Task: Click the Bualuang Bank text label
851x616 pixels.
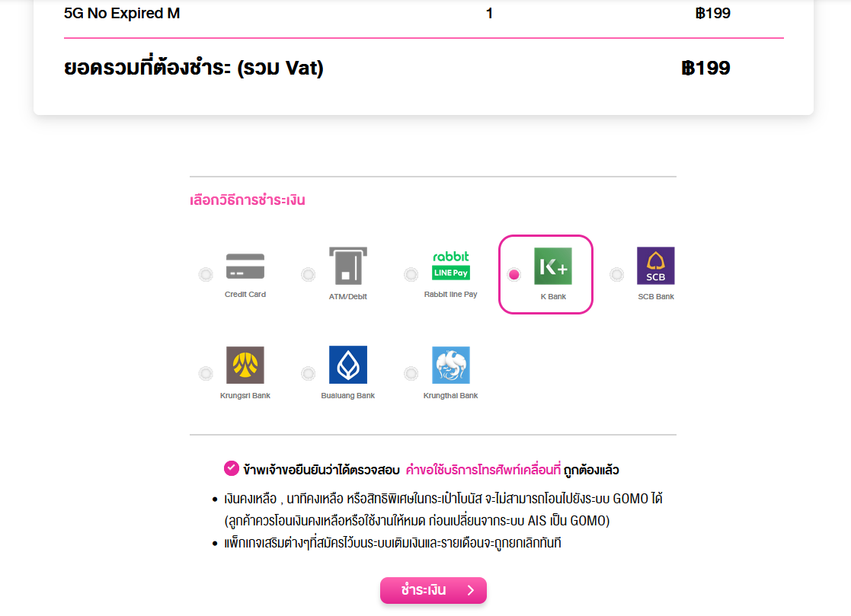Action: pos(348,395)
